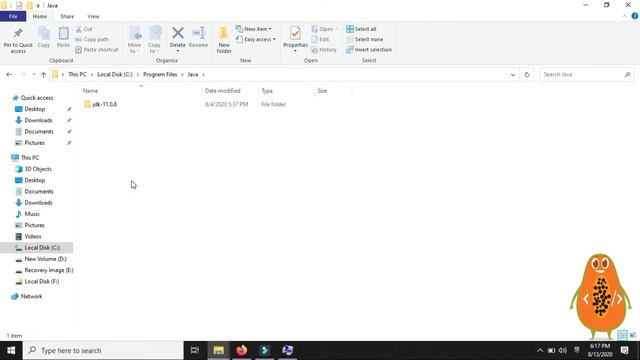The height and width of the screenshot is (360, 640).
Task: Click Invert selection
Action: tap(369, 50)
